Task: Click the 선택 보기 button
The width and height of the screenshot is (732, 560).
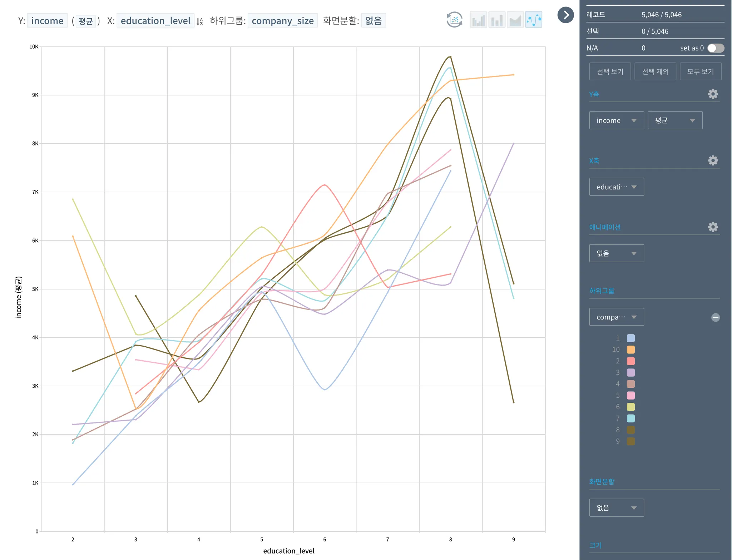Action: [x=610, y=71]
